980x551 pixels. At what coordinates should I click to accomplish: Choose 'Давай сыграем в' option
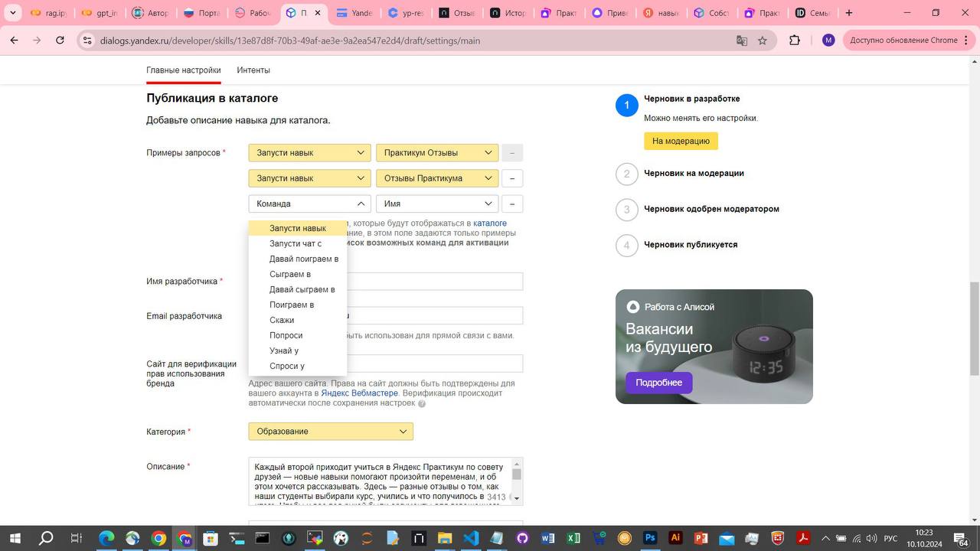(298, 289)
